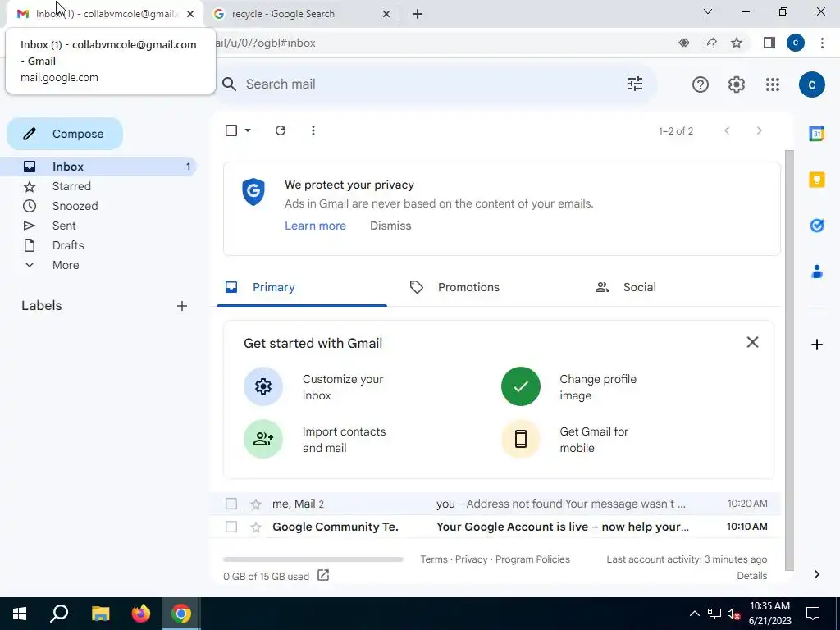The width and height of the screenshot is (840, 630).
Task: Open select-all dropdown arrow
Action: coord(248,130)
